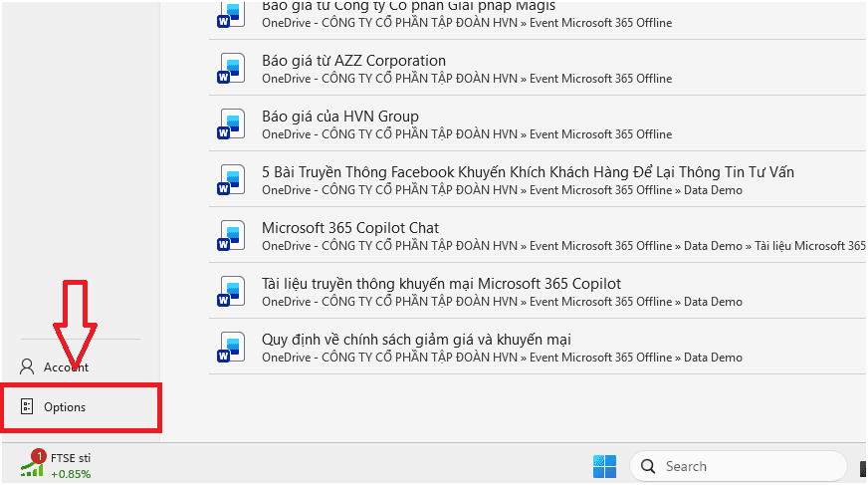Open '5 Bài Truyền Thông Facebook' document

coord(528,172)
